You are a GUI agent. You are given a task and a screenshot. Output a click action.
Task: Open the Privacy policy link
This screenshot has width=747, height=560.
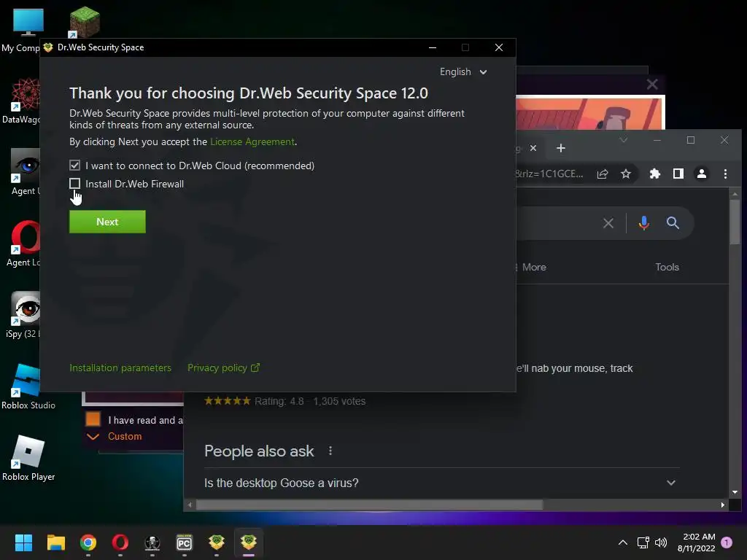[223, 367]
